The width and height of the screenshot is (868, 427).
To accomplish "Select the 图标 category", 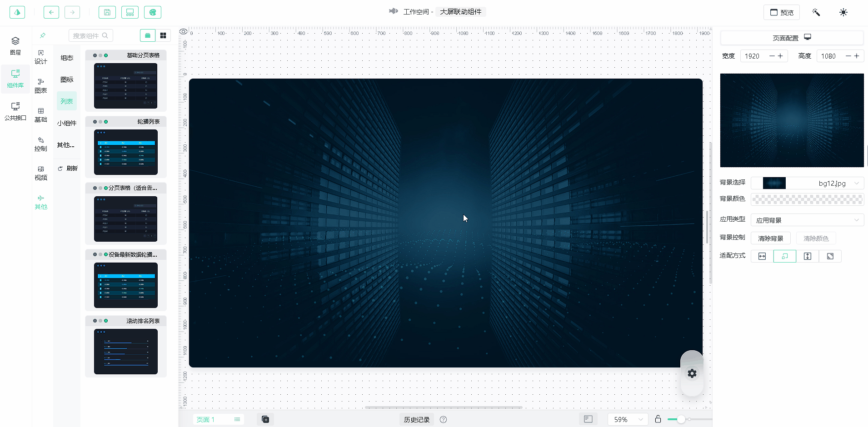I will pos(67,79).
